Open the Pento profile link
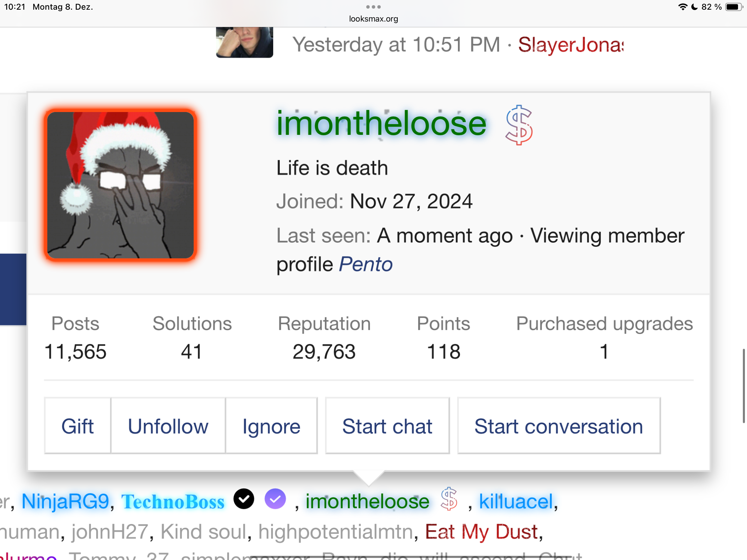The image size is (747, 560). pos(366,264)
